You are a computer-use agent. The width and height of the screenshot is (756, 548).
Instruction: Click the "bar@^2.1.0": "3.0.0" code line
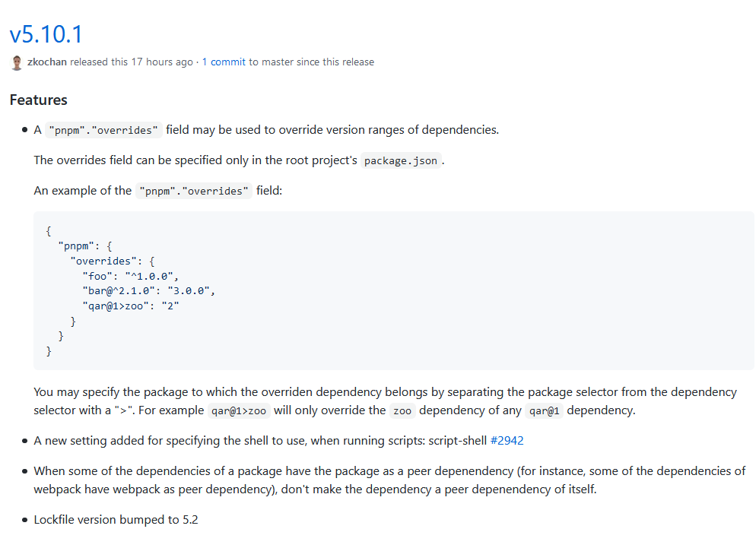pos(148,290)
